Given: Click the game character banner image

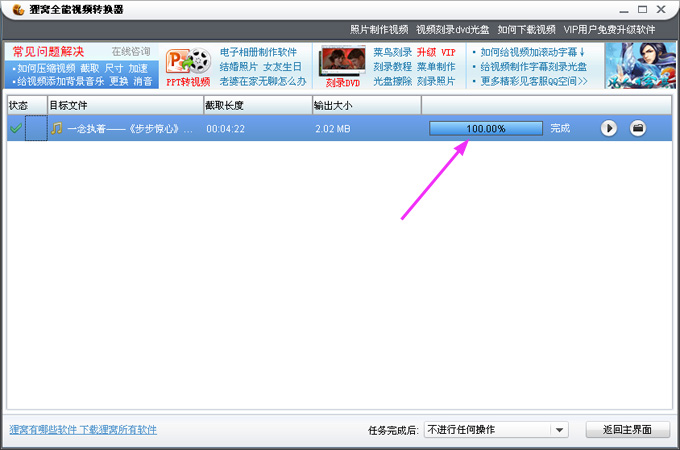Looking at the screenshot, I should pyautogui.click(x=641, y=66).
